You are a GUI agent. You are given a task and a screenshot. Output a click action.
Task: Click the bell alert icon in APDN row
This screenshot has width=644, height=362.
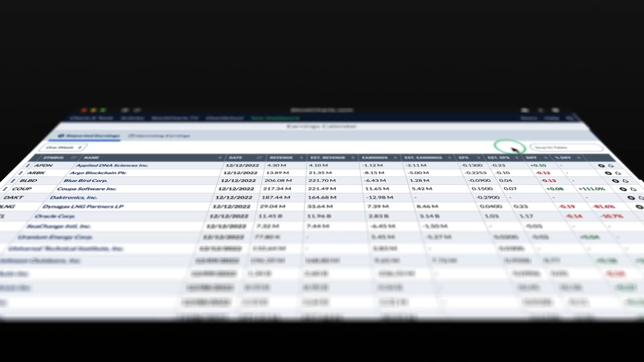coord(611,166)
